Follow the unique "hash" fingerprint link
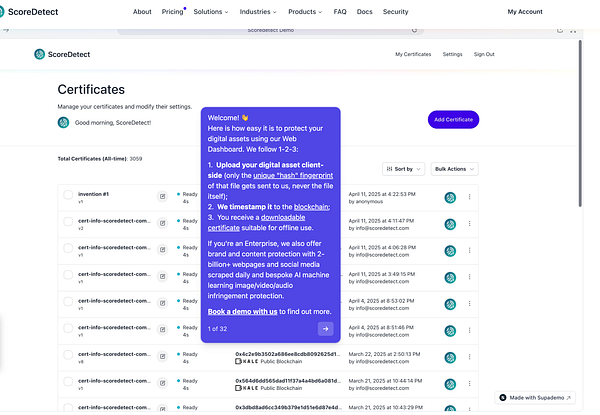 pyautogui.click(x=293, y=176)
